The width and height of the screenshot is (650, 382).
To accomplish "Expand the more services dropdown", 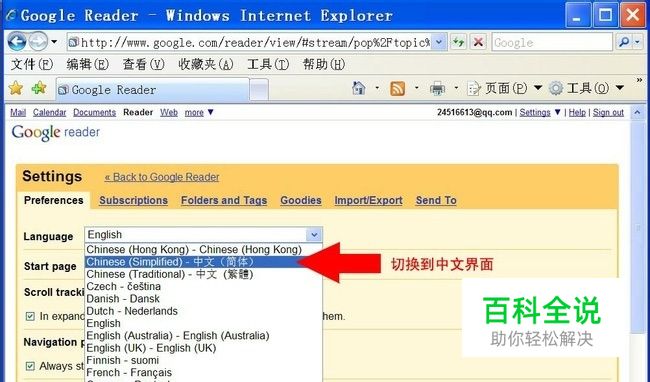I will click(x=199, y=112).
